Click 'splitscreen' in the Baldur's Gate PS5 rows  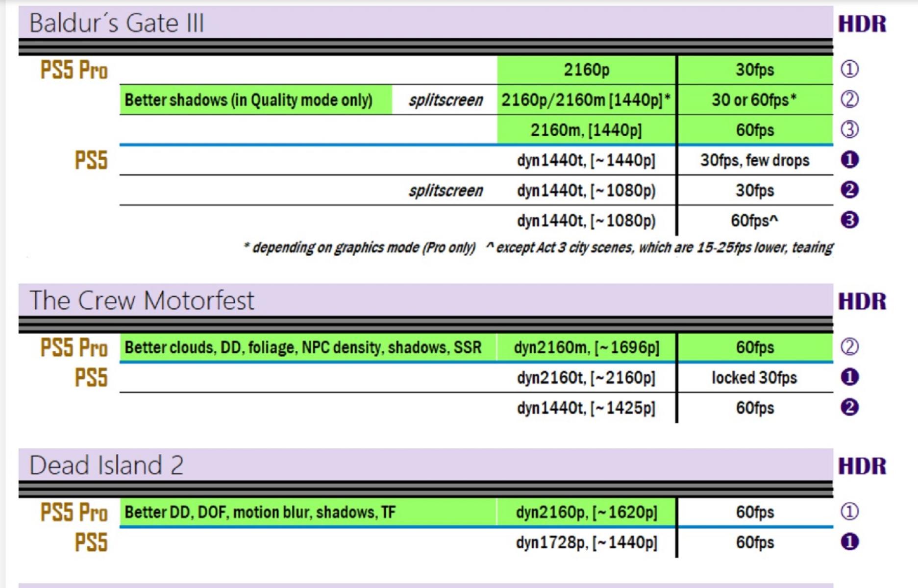(x=446, y=191)
